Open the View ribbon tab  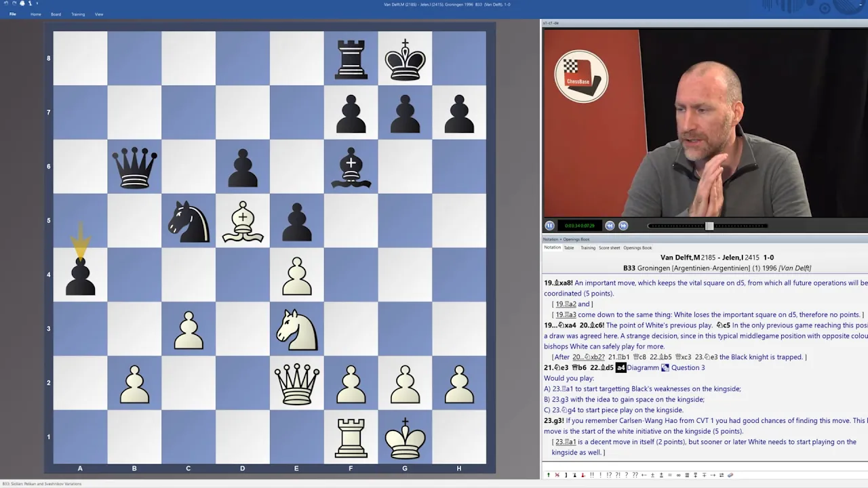coord(99,14)
